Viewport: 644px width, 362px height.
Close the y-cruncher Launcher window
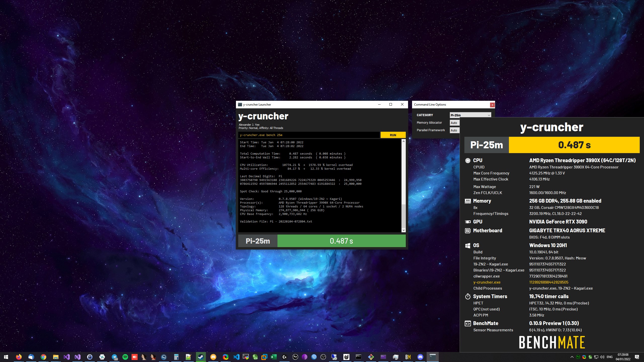pos(402,105)
